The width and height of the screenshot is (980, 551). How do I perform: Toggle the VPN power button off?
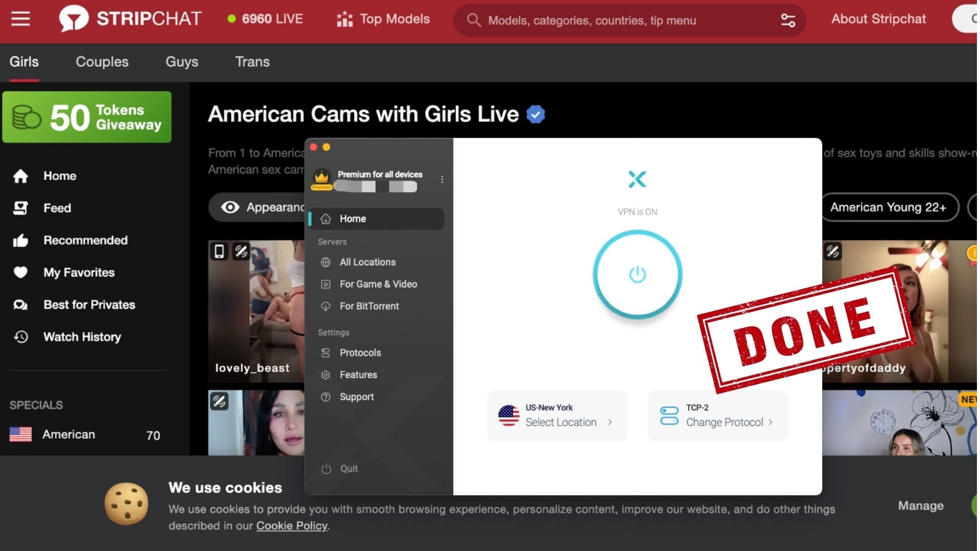pyautogui.click(x=637, y=274)
